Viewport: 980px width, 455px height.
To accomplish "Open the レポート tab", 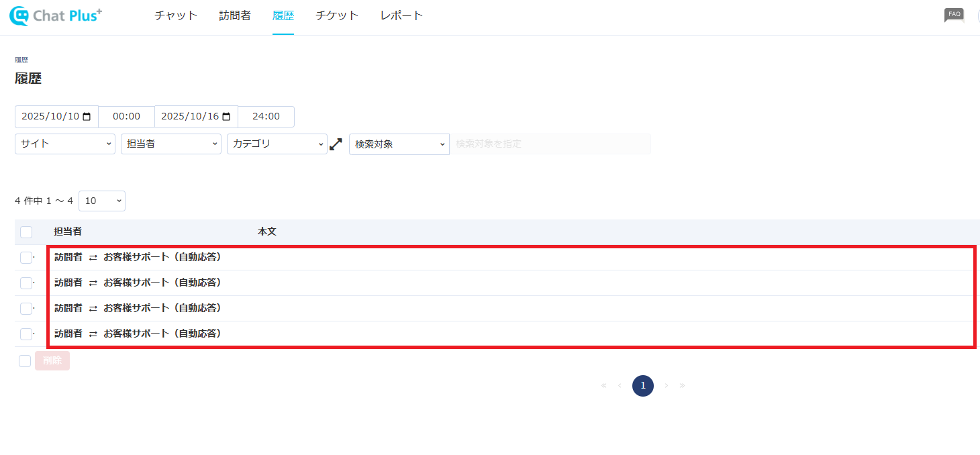I will (x=401, y=15).
